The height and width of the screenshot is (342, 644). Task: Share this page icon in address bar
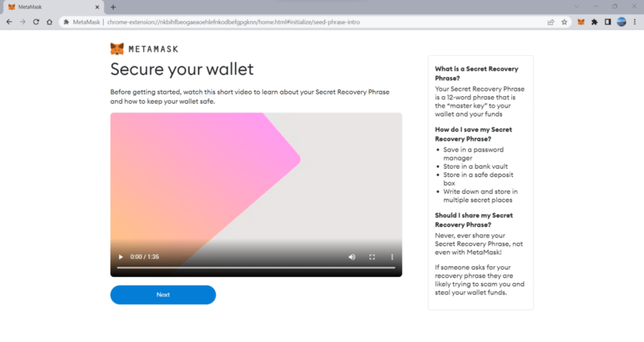click(x=551, y=22)
